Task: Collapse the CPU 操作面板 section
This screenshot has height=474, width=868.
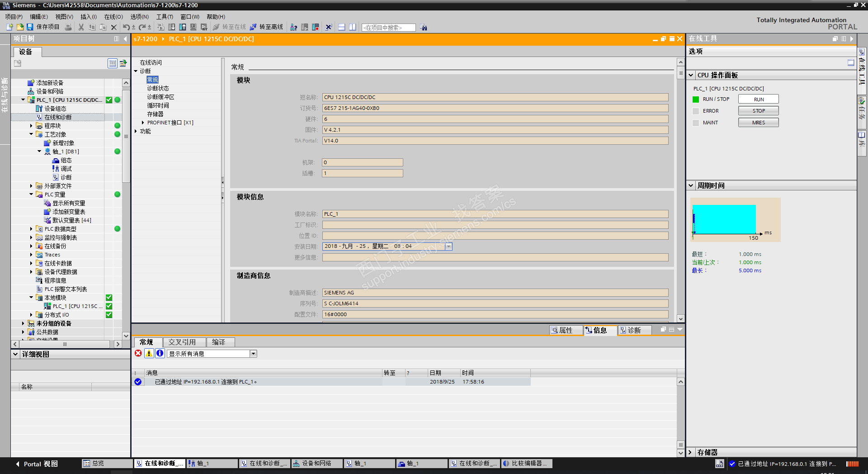Action: pyautogui.click(x=691, y=75)
